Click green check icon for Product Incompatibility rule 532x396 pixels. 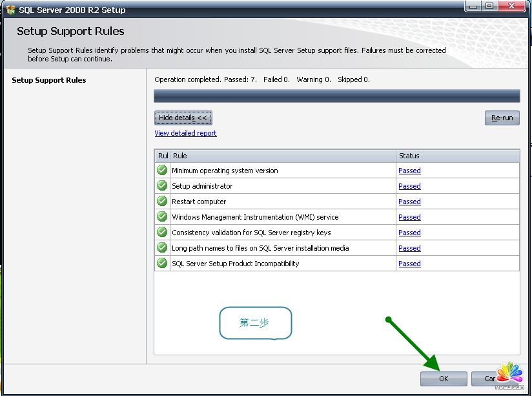click(162, 264)
